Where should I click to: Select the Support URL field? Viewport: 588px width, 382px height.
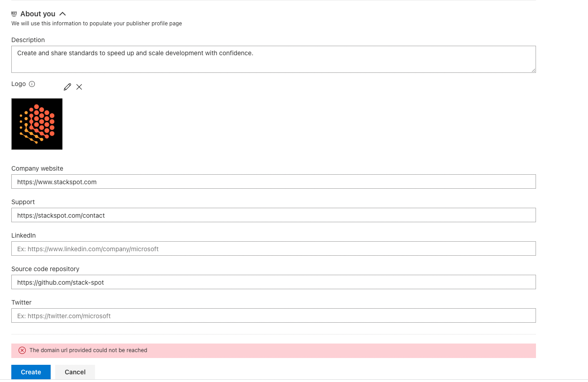274,215
